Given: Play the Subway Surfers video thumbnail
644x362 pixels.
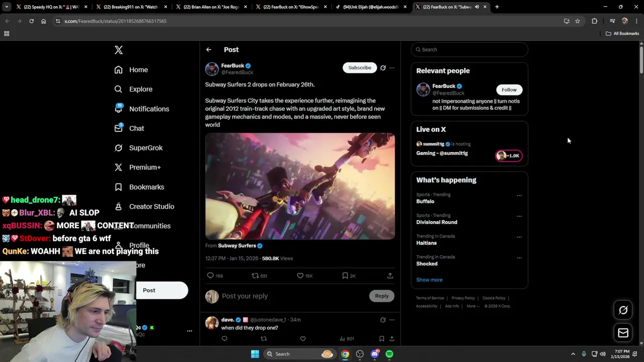Looking at the screenshot, I should click(300, 186).
